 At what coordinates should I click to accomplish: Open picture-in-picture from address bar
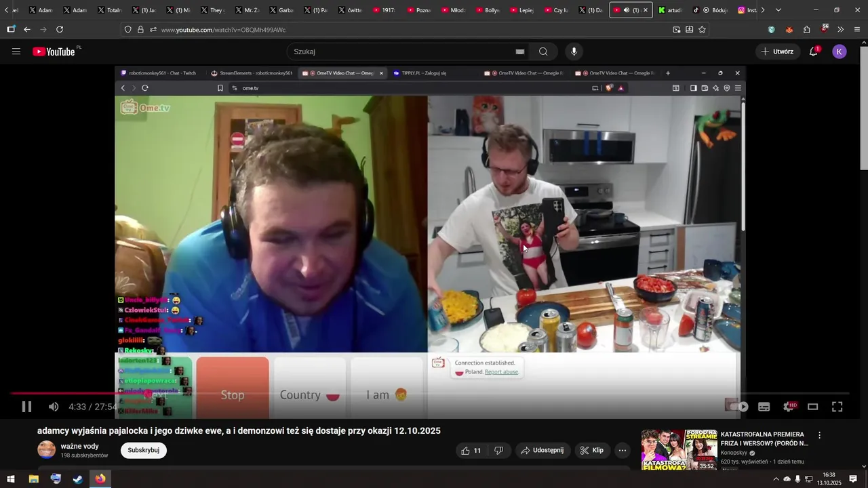[677, 30]
